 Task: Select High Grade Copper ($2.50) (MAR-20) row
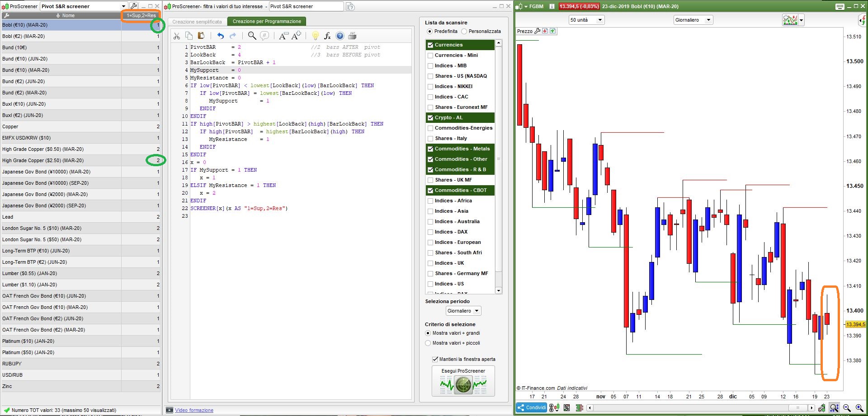coord(80,161)
